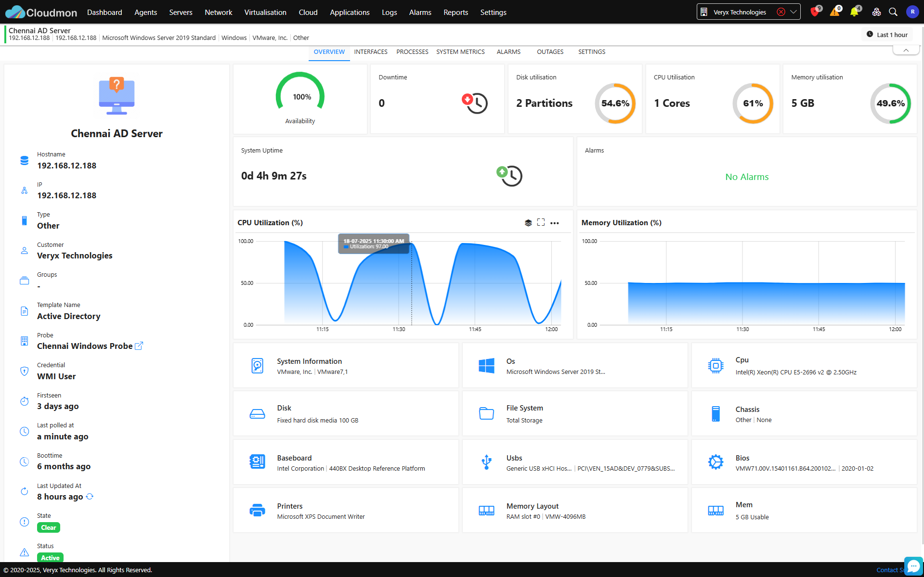
Task: Click the Usbs USB icon
Action: click(x=486, y=462)
